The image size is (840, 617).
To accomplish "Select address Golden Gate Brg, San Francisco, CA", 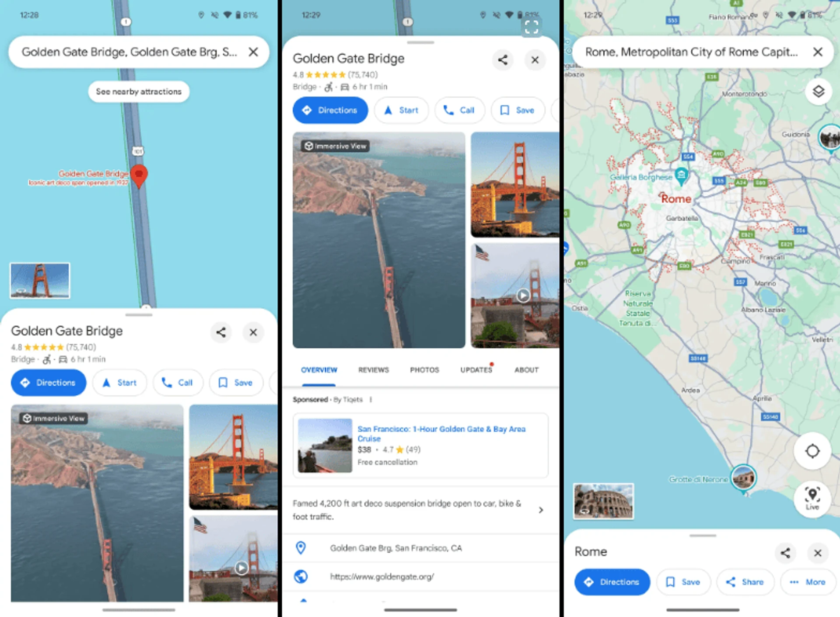I will 396,548.
